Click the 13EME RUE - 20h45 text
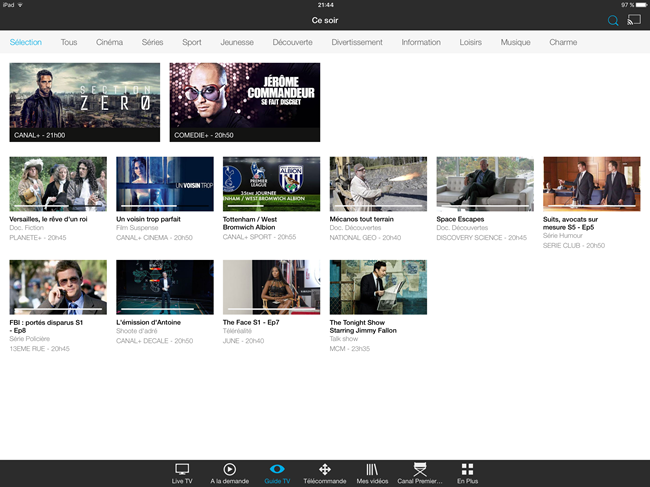The width and height of the screenshot is (650, 487). 39,349
